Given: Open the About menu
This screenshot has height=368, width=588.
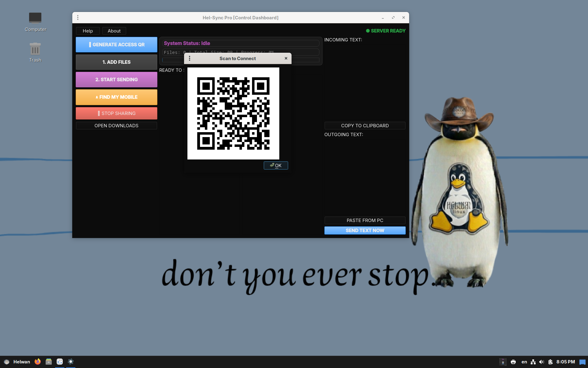Looking at the screenshot, I should click(114, 31).
